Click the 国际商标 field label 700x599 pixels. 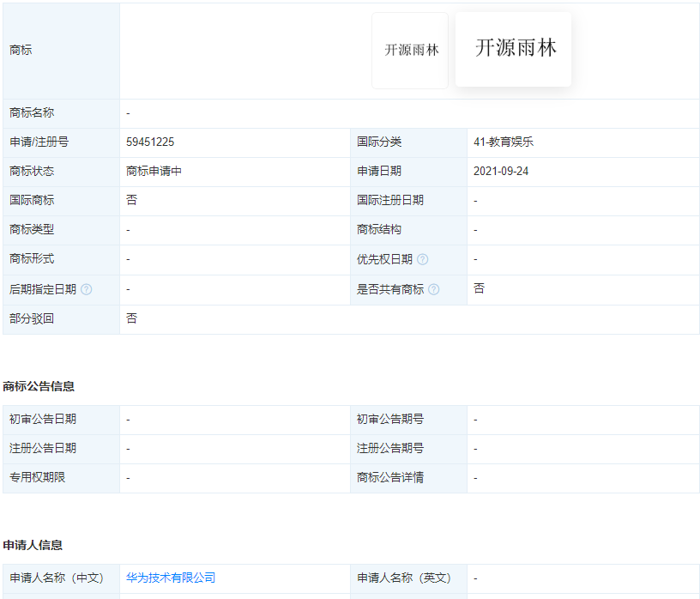[32, 200]
